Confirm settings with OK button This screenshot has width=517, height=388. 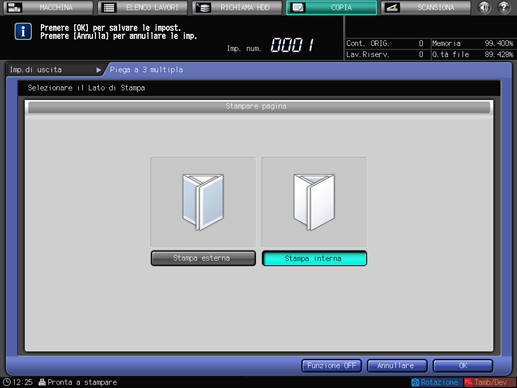coord(463,366)
